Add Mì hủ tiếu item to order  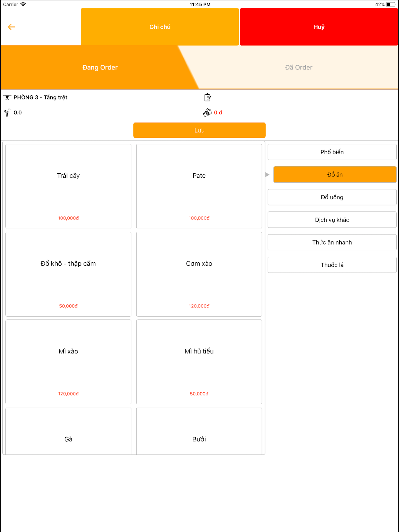tap(199, 362)
